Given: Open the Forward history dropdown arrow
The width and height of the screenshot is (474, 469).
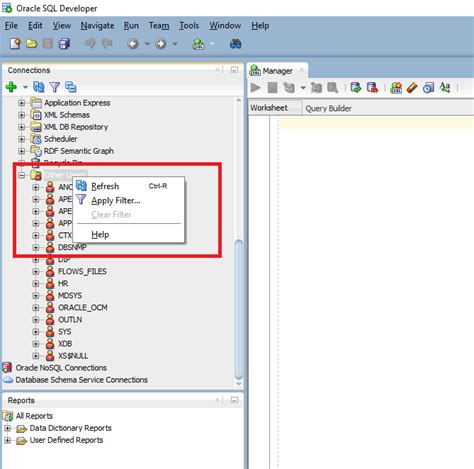Looking at the screenshot, I should point(175,44).
